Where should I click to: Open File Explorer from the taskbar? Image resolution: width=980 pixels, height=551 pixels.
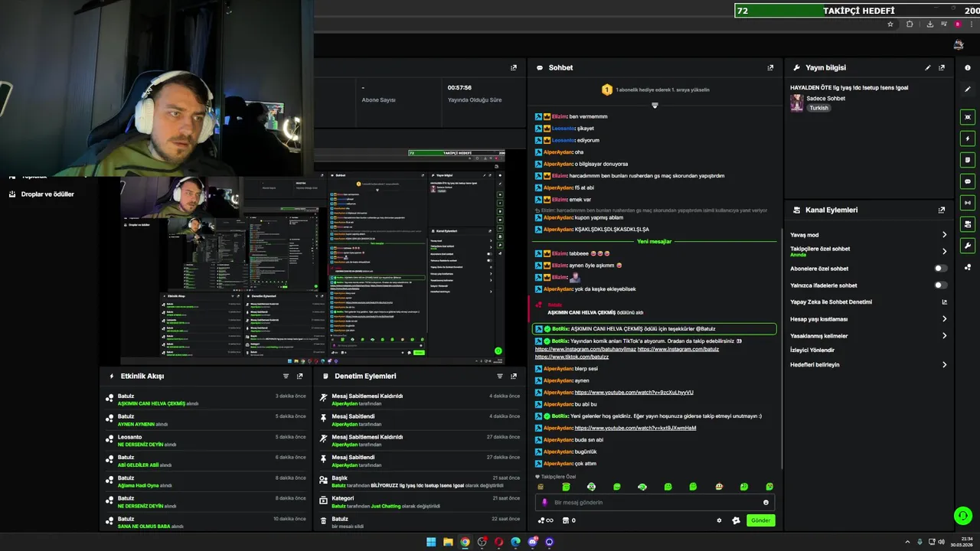[448, 542]
